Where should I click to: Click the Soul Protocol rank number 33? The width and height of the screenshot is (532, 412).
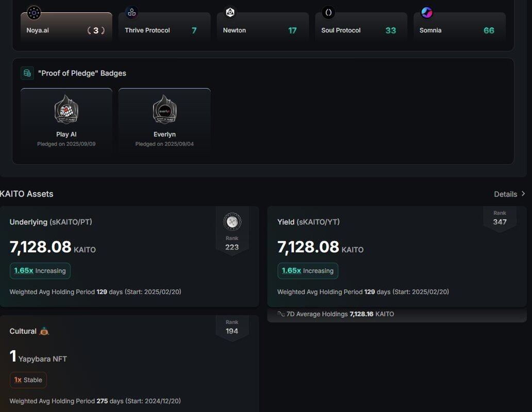391,30
